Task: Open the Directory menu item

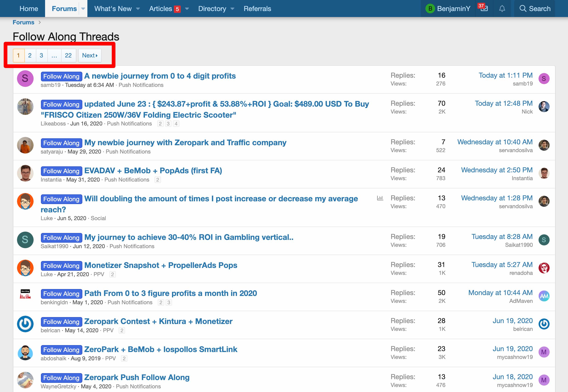Action: click(212, 9)
